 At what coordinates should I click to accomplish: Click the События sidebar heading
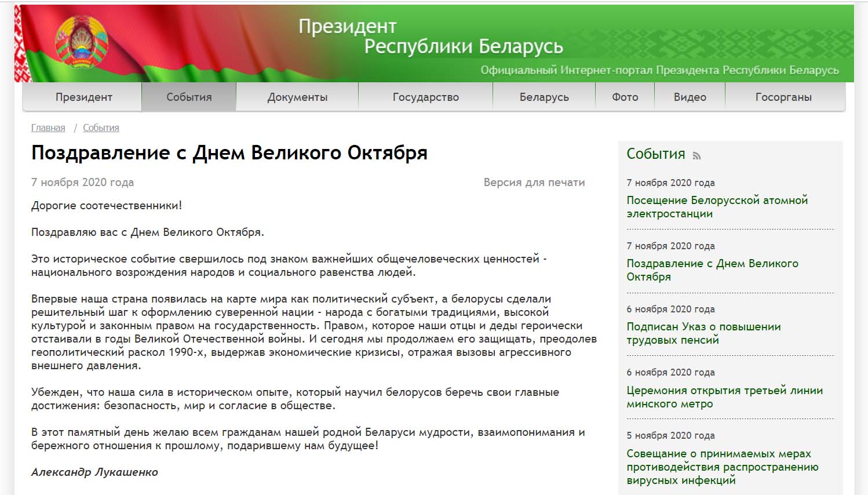pos(655,154)
